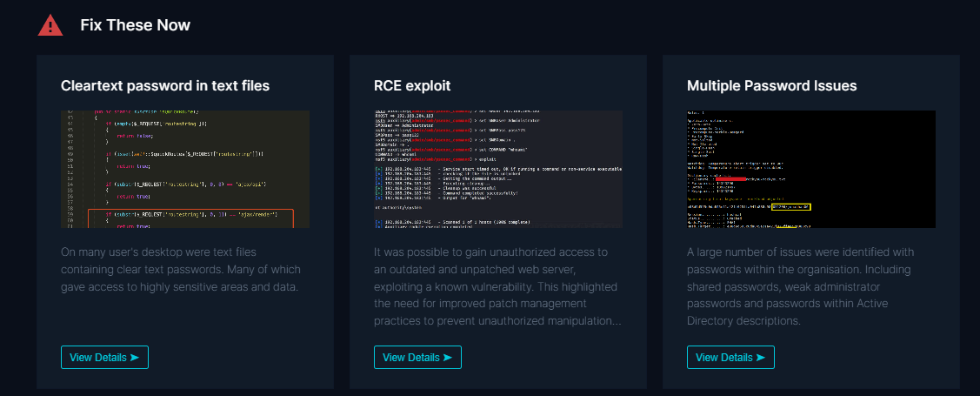Click the arrow icon in Multiple Password Issues' View Details

pos(760,358)
